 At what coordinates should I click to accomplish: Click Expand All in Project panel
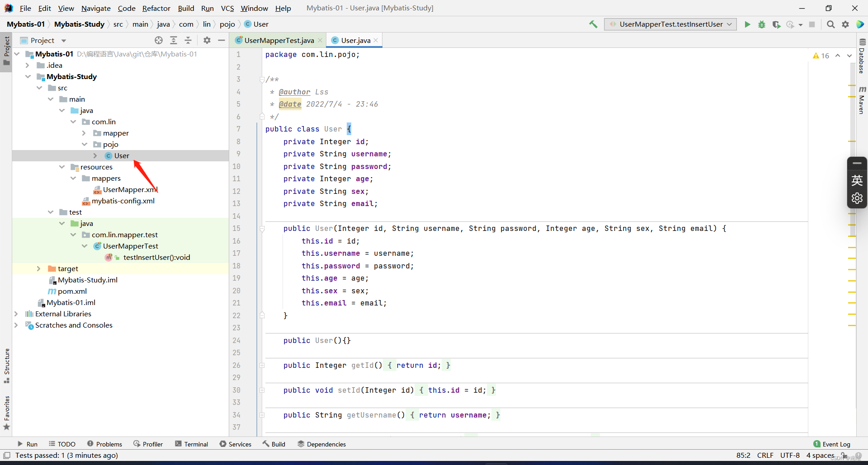point(174,40)
